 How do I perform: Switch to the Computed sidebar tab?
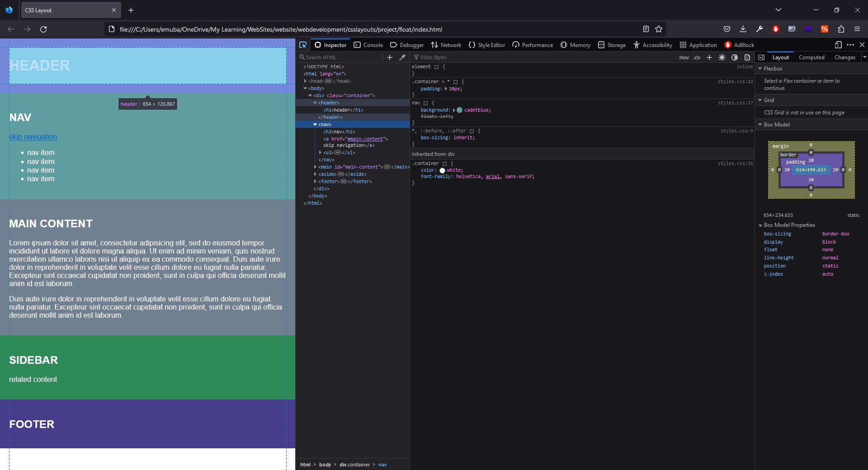[x=811, y=57]
